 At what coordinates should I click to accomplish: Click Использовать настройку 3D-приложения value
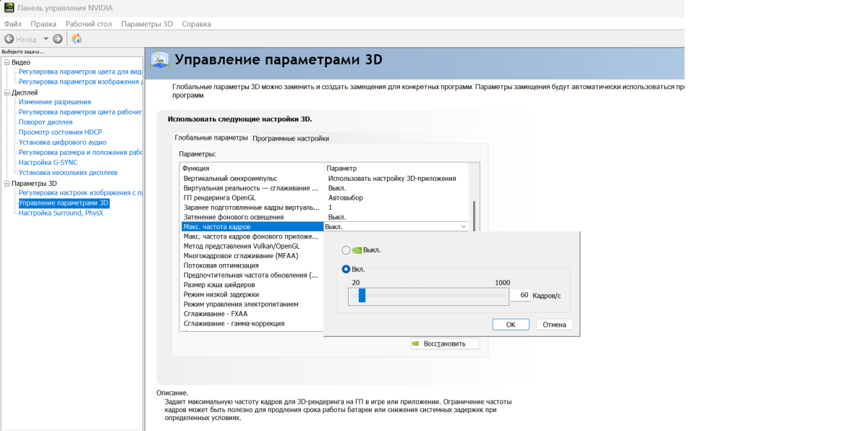pyautogui.click(x=392, y=178)
